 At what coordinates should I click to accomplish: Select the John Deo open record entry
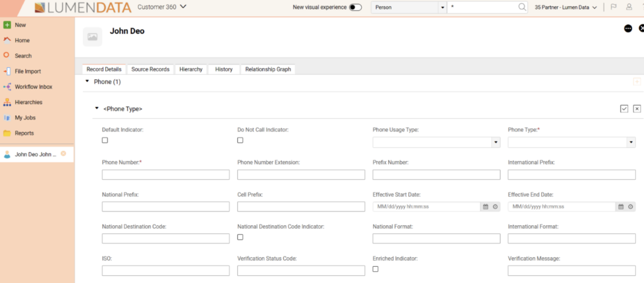click(x=35, y=155)
